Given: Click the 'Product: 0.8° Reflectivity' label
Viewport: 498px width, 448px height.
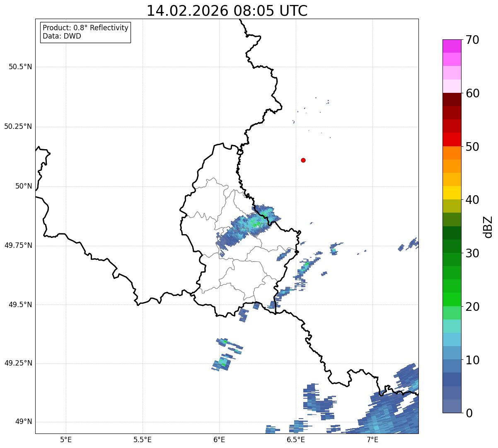Looking at the screenshot, I should [86, 28].
